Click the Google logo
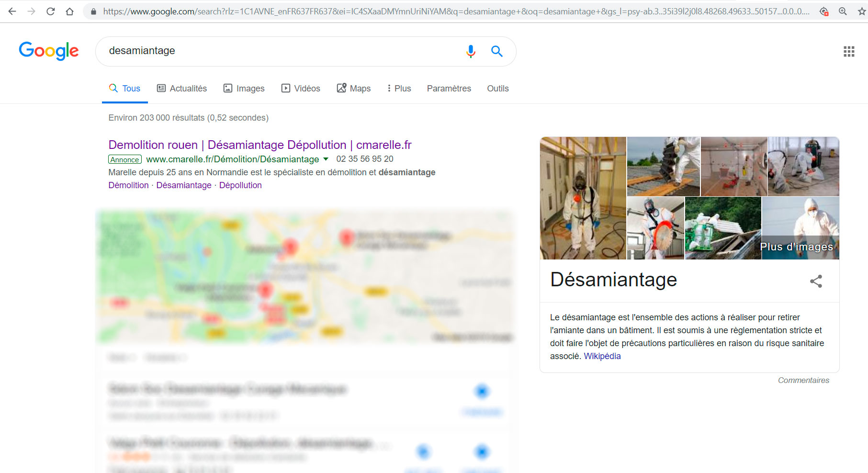 point(49,51)
